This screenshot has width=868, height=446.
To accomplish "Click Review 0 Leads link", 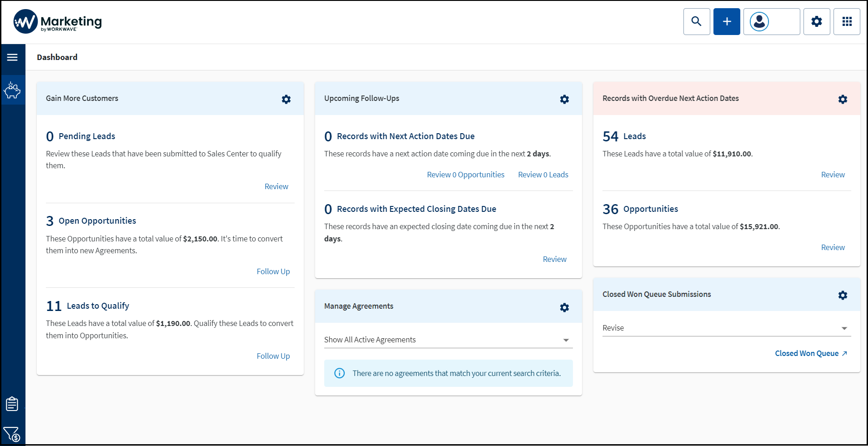I will click(x=543, y=175).
